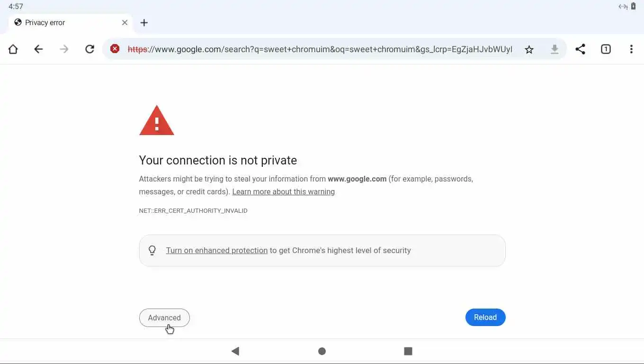The image size is (644, 364).
Task: Expand the Advanced options
Action: tap(164, 318)
